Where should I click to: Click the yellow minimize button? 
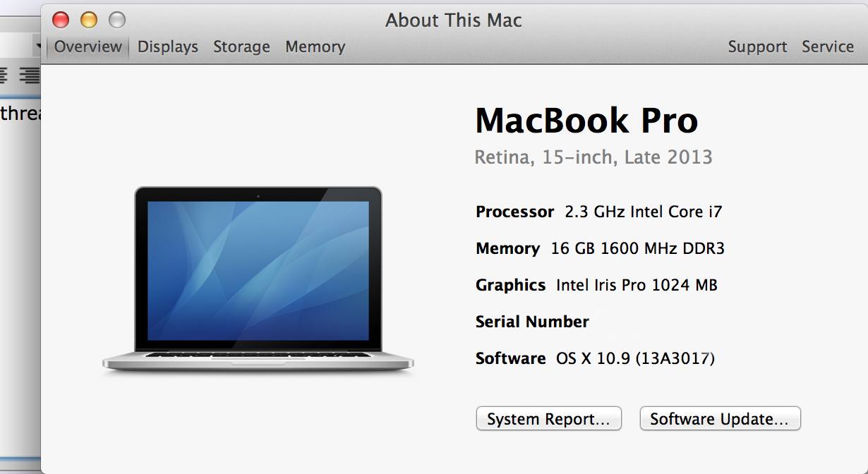tap(89, 20)
